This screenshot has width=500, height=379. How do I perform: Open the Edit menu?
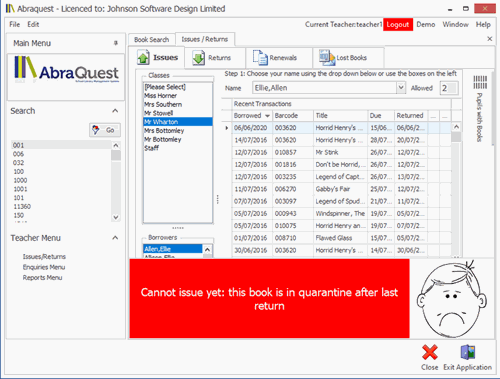tap(33, 24)
